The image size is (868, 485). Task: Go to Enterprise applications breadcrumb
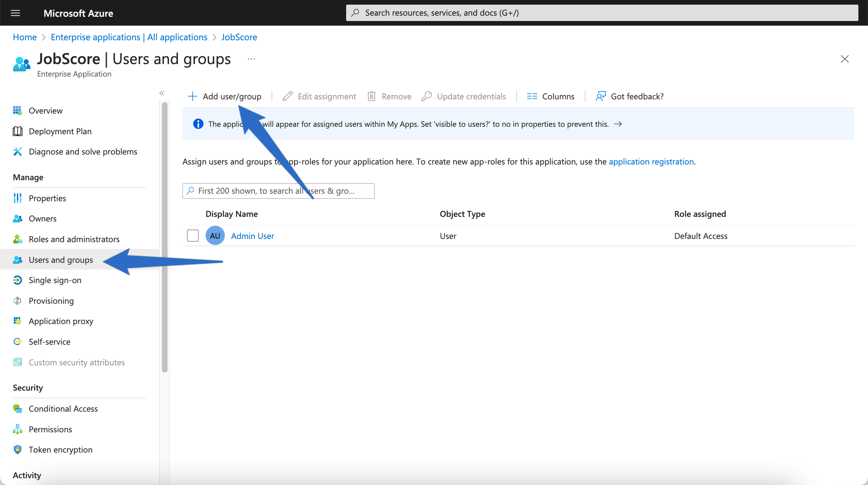coord(129,37)
